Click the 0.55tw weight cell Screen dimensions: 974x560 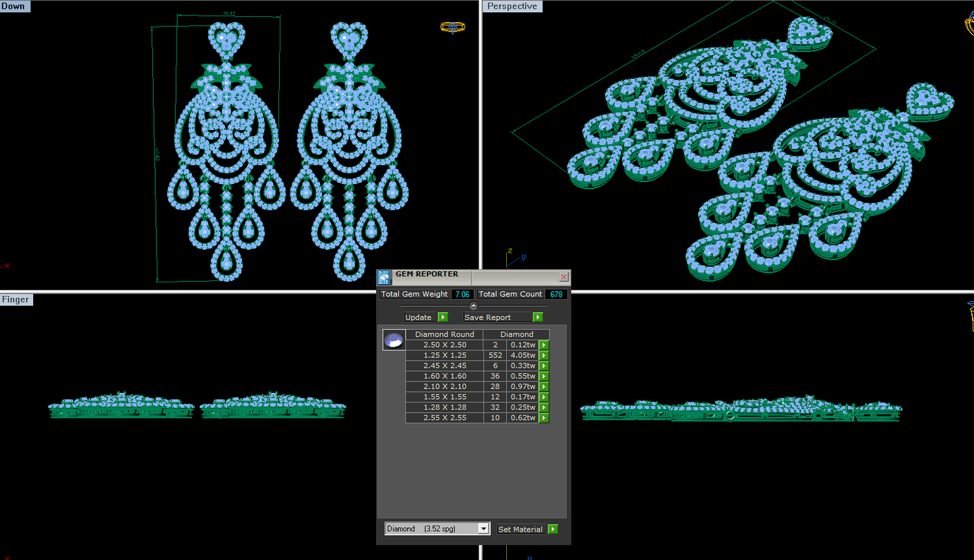(x=522, y=376)
